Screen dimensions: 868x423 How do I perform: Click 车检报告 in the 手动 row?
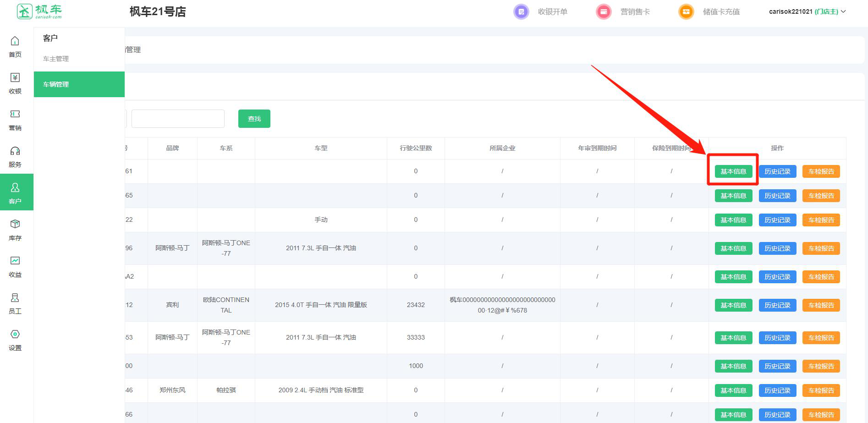tap(821, 220)
